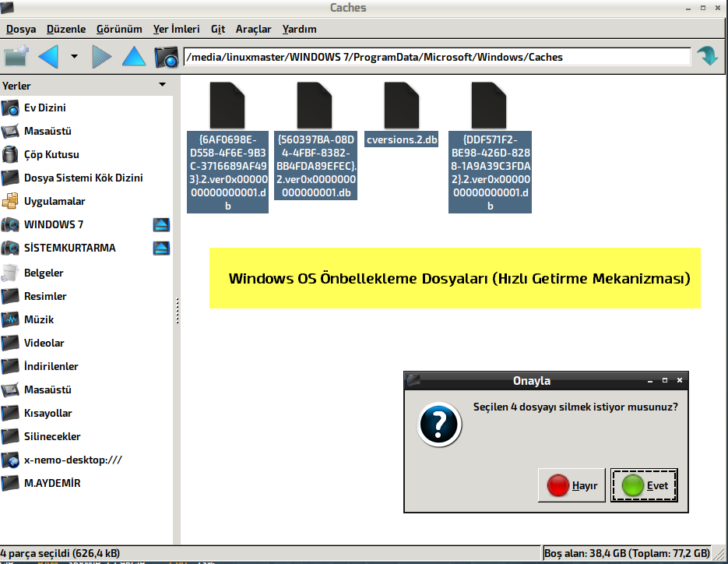Open the Araçlar menu
The height and width of the screenshot is (564, 728).
tap(254, 30)
